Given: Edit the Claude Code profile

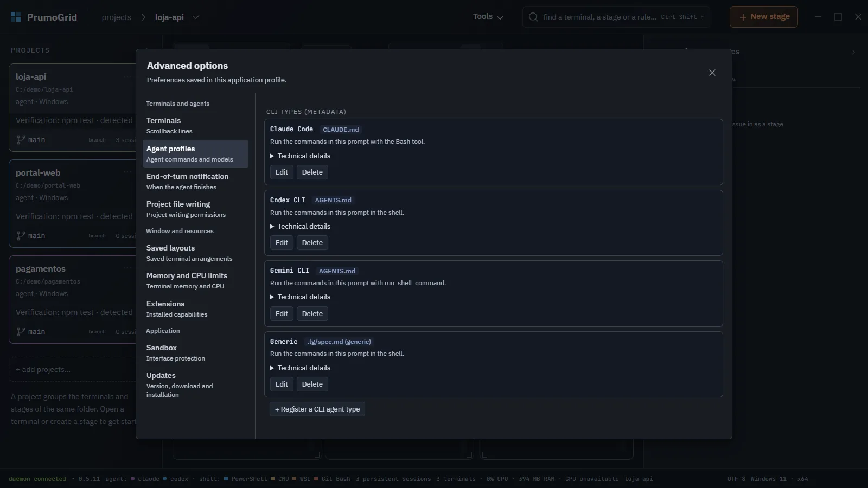Looking at the screenshot, I should click(x=282, y=172).
